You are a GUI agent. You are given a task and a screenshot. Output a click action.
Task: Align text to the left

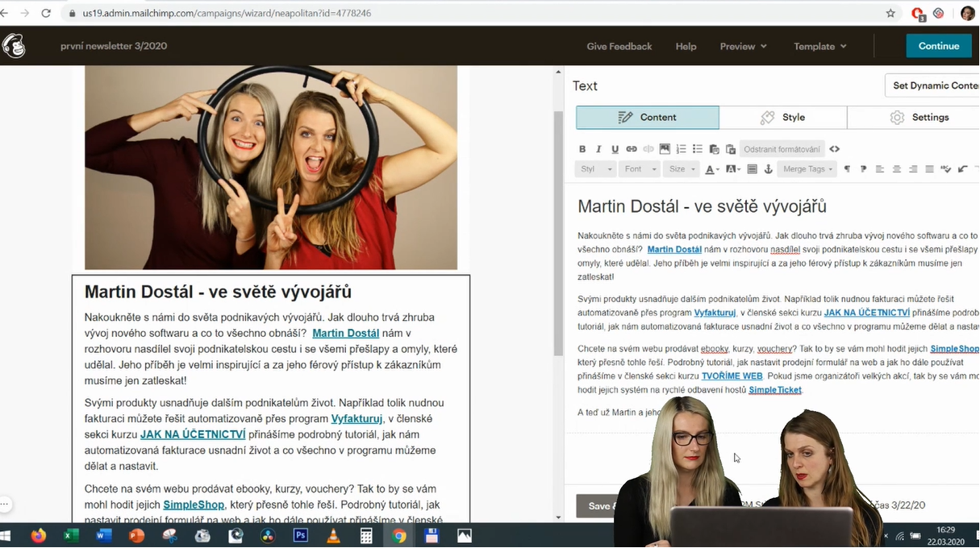pyautogui.click(x=879, y=169)
